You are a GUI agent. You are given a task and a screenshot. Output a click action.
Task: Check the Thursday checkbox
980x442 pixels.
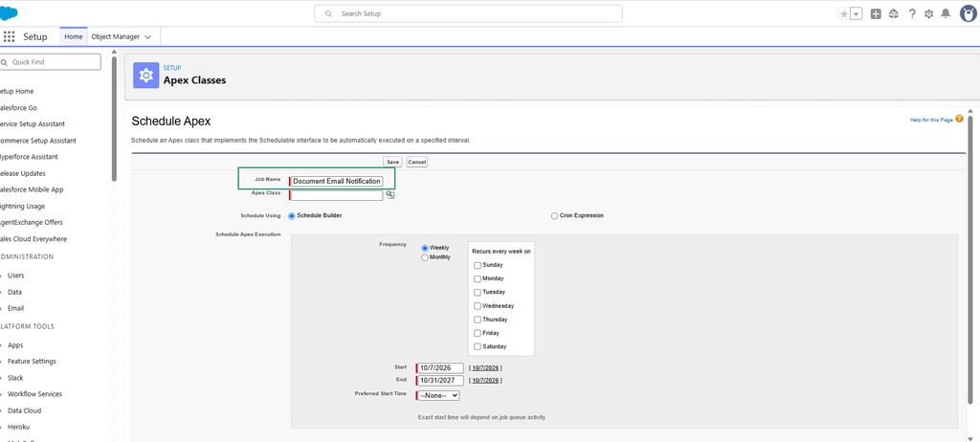[478, 320]
